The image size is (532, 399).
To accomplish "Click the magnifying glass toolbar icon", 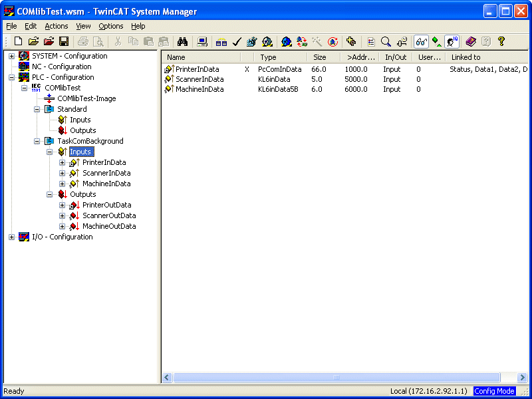I will point(386,42).
